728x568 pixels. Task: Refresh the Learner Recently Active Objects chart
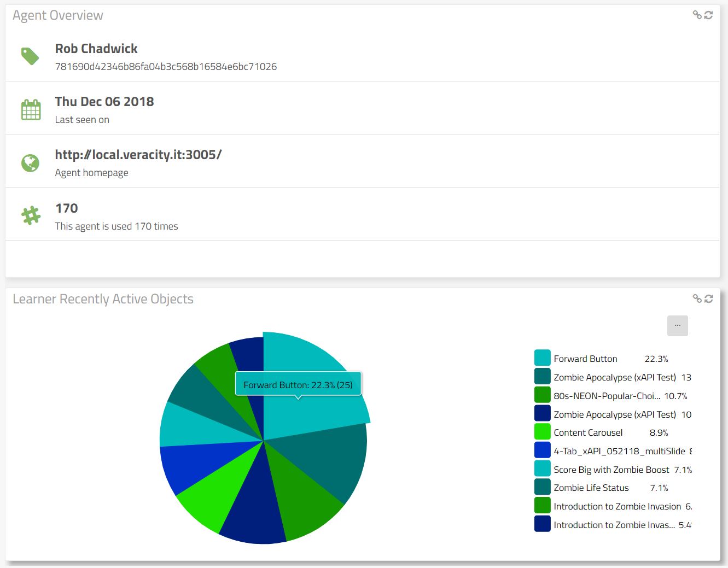click(708, 298)
